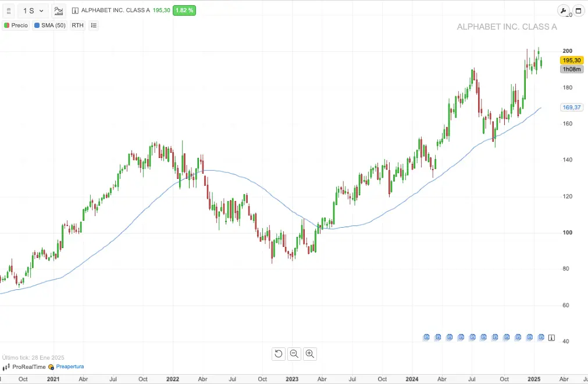Click the info icon next to the news markers
This screenshot has width=588, height=384.
coord(551,338)
